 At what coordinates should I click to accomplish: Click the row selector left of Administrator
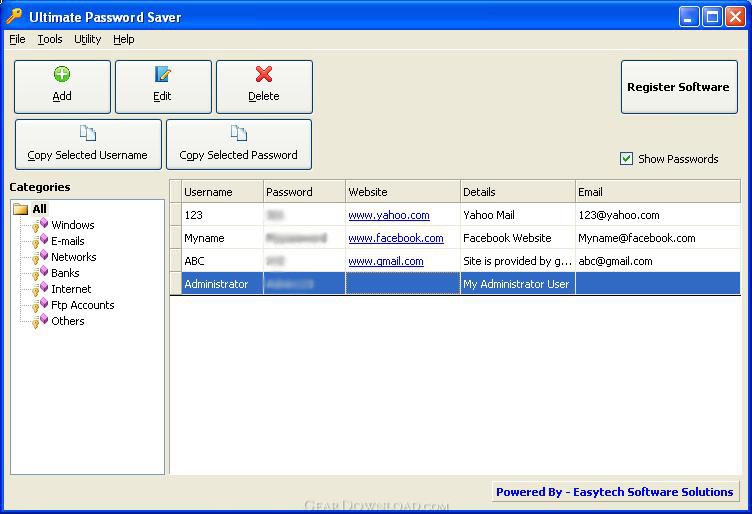176,284
